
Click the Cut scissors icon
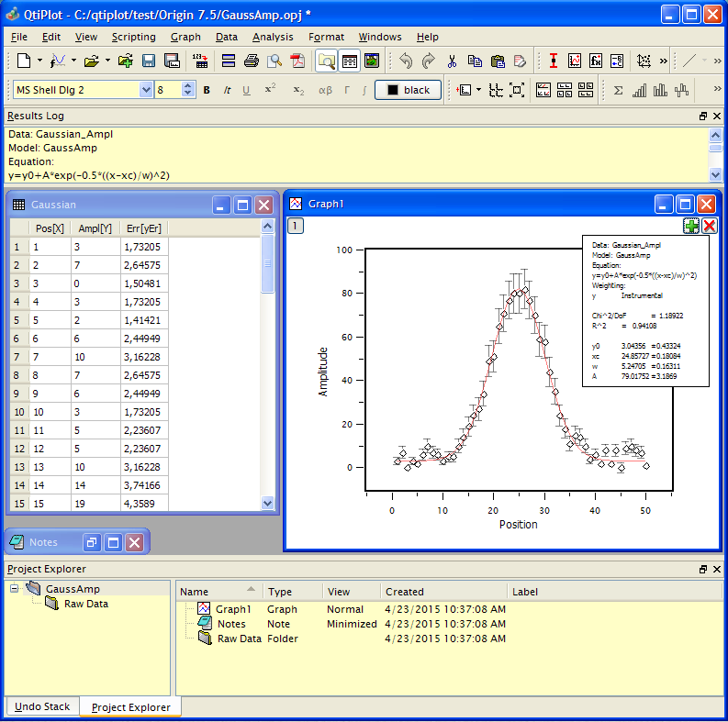pyautogui.click(x=452, y=61)
